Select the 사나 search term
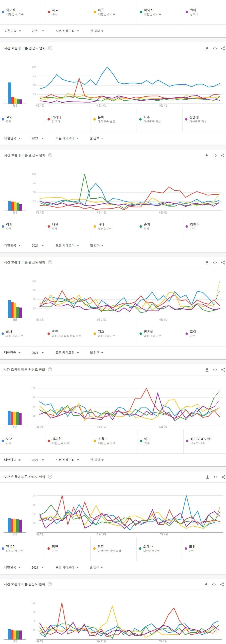The height and width of the screenshot is (644, 226). pos(101,225)
